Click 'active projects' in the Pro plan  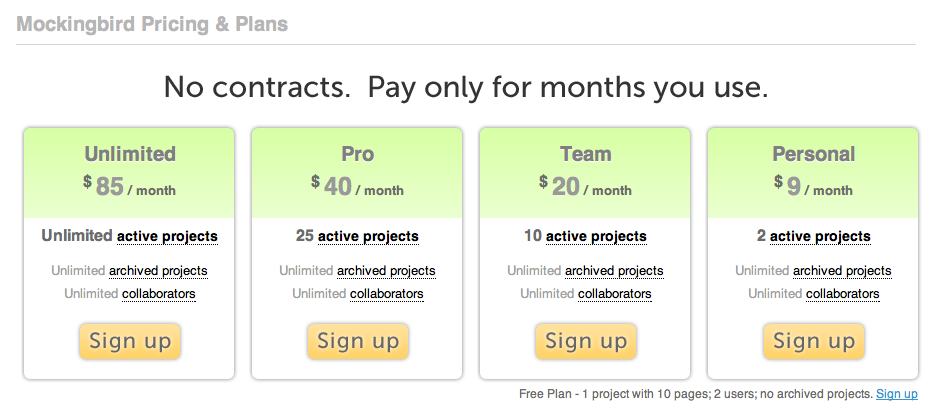tap(368, 237)
